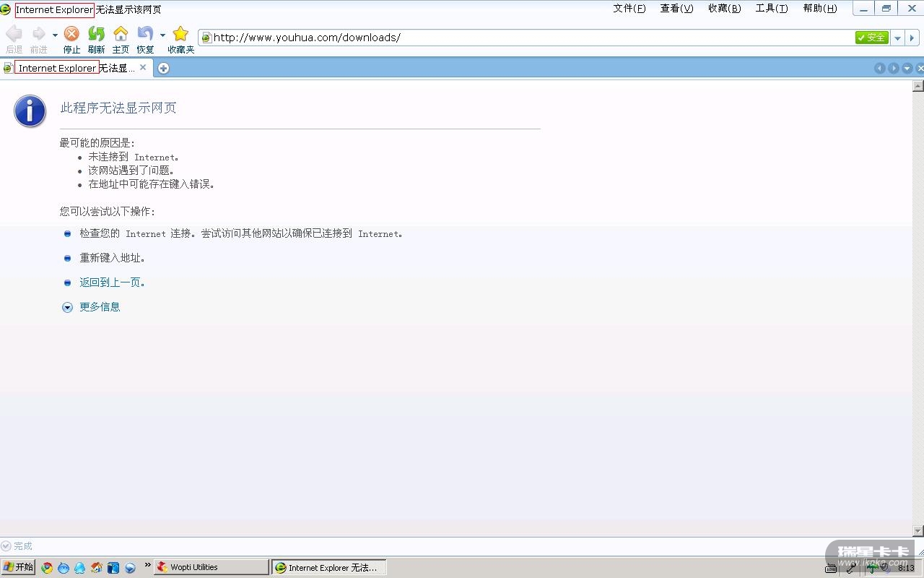Screen dimensions: 924x578
Task: Open the 帮助(H) menu
Action: coord(820,9)
